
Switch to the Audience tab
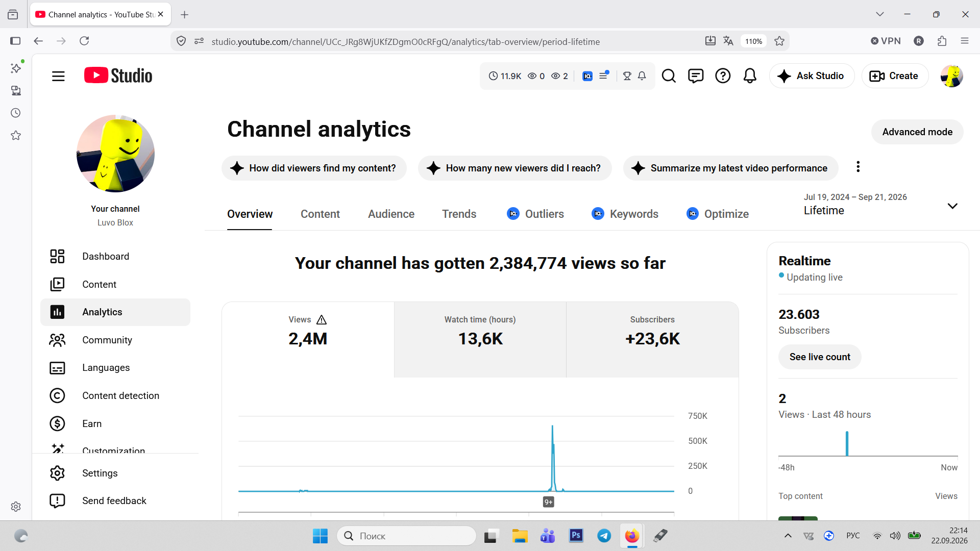click(x=391, y=214)
